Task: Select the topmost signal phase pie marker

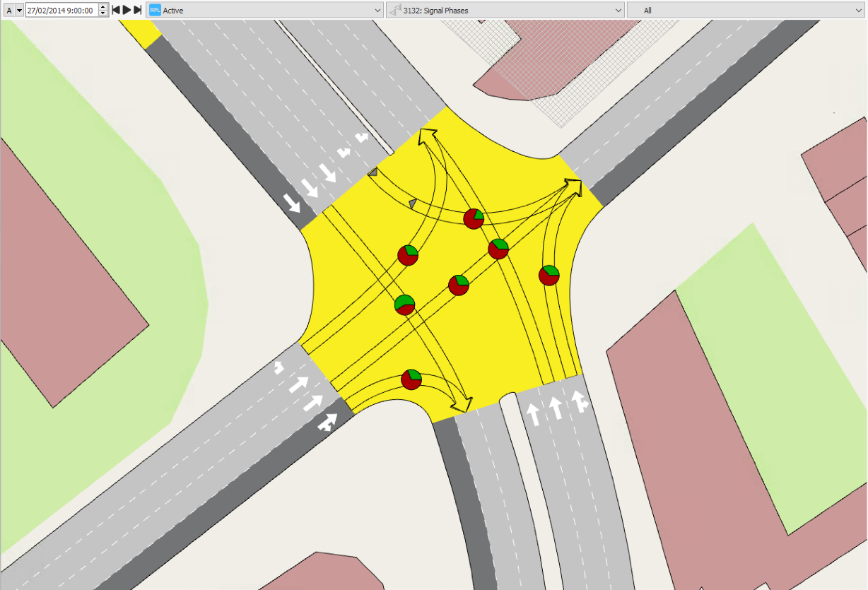Action: tap(474, 219)
